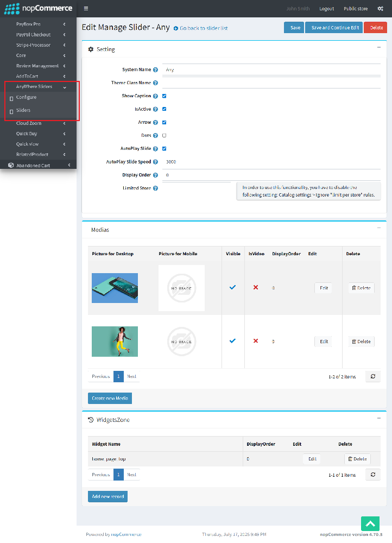Click the System Name input field
This screenshot has width=392, height=543.
click(271, 70)
